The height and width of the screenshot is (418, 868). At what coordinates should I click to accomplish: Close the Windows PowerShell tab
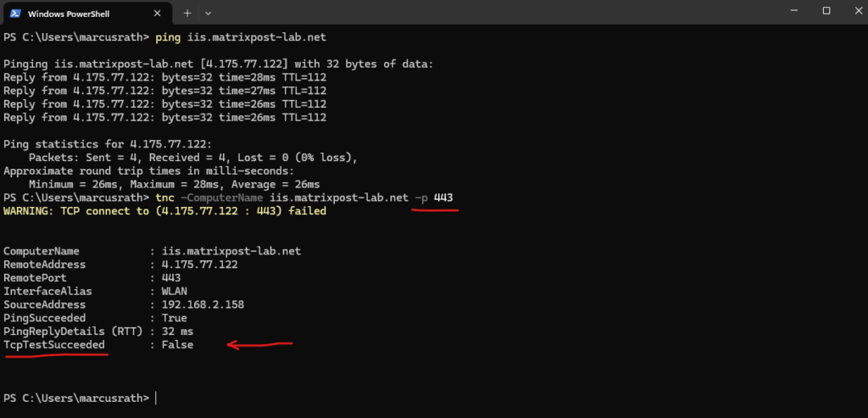[158, 14]
